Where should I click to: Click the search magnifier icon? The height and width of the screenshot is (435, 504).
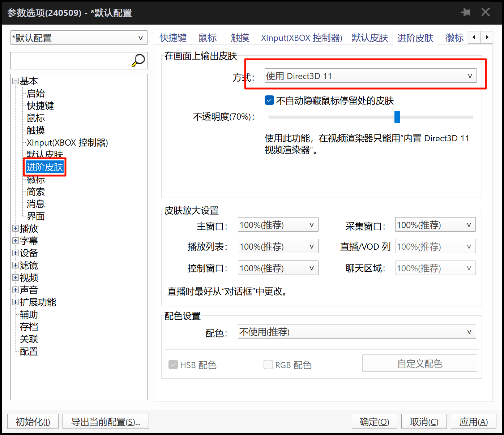[x=138, y=60]
